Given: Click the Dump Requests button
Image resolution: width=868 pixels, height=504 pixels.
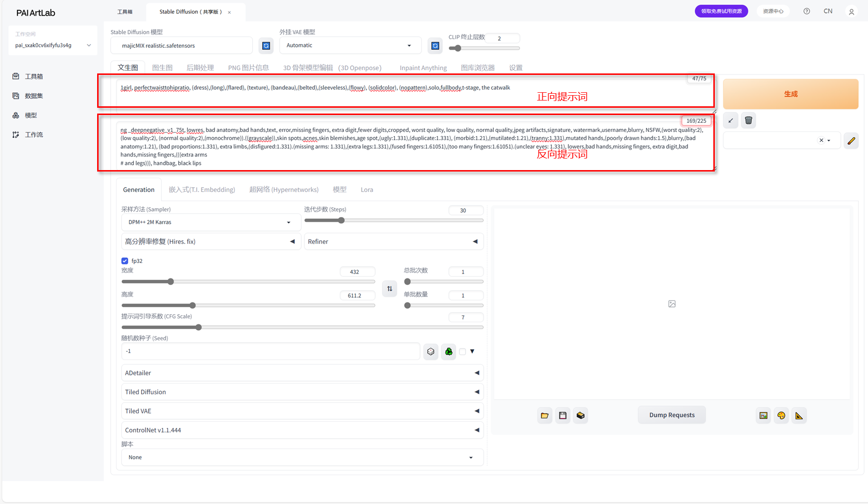Looking at the screenshot, I should [x=672, y=415].
